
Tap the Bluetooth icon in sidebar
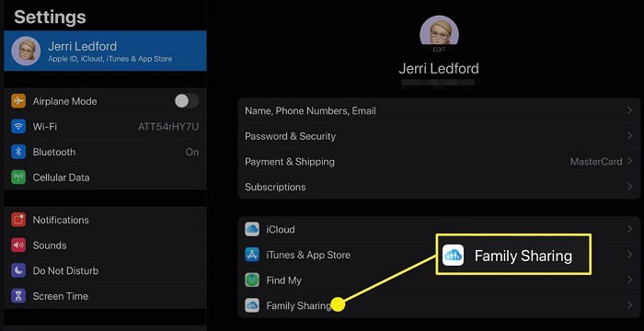coord(18,152)
